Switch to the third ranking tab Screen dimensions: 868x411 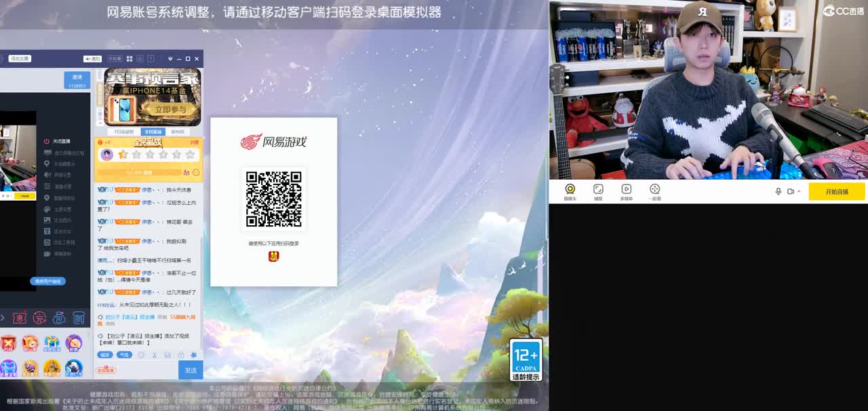[178, 132]
